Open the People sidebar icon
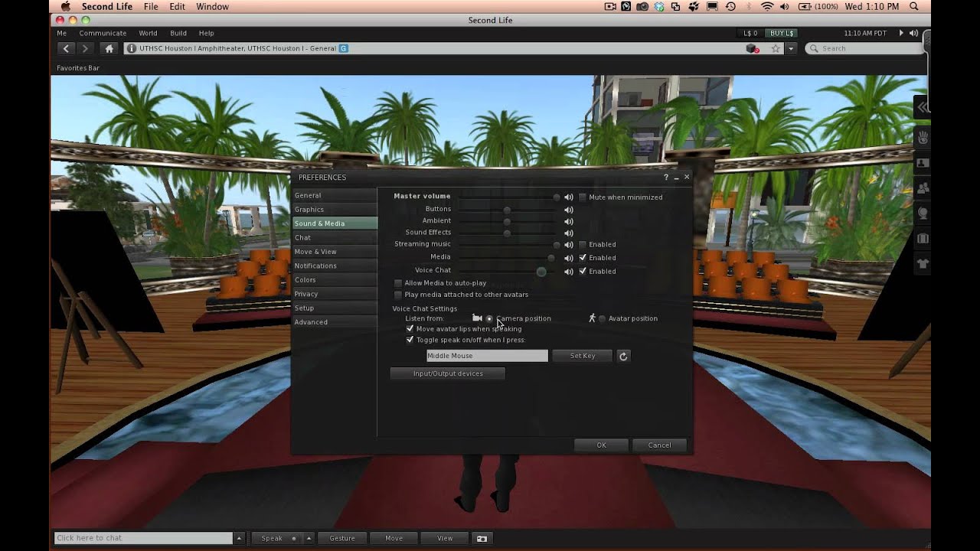The height and width of the screenshot is (551, 980). [923, 188]
